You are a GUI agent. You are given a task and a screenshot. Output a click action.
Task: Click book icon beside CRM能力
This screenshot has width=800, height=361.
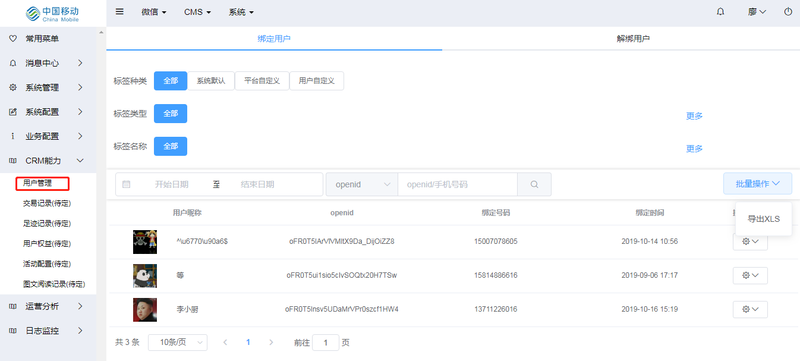point(13,161)
